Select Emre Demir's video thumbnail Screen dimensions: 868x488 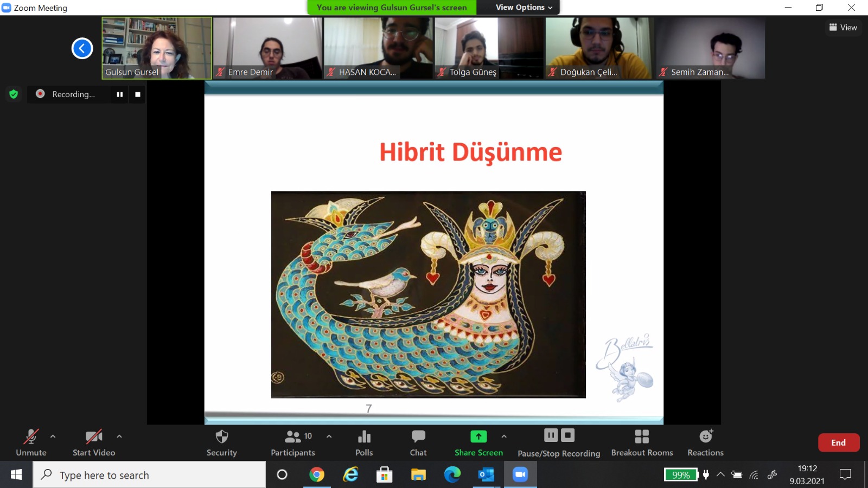[267, 48]
